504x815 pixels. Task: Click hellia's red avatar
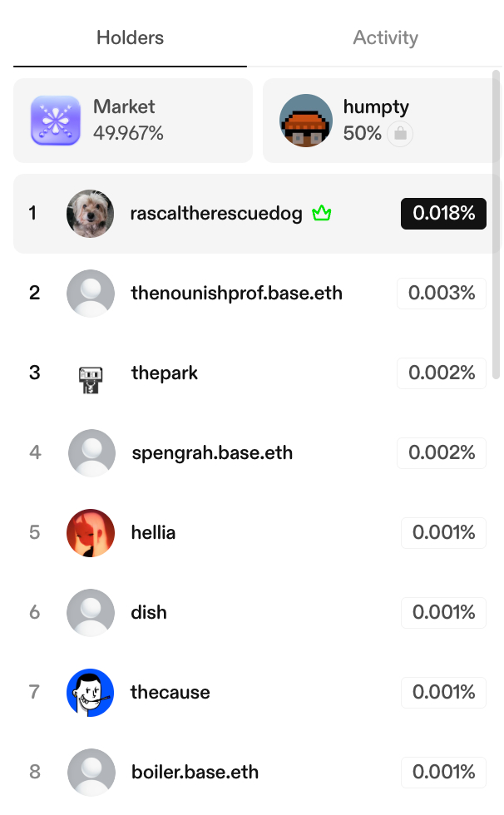(90, 533)
